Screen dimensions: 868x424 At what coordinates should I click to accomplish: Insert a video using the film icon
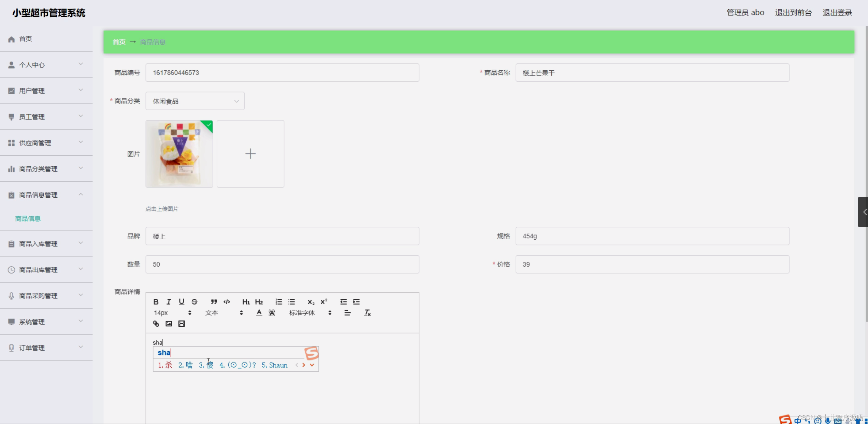[182, 324]
